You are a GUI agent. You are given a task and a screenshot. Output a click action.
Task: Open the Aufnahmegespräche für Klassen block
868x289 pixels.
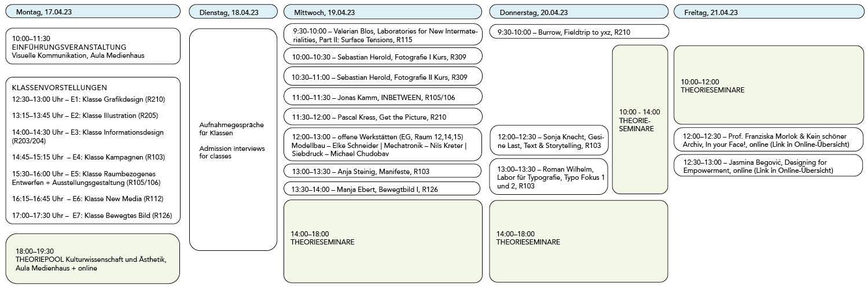click(x=233, y=140)
